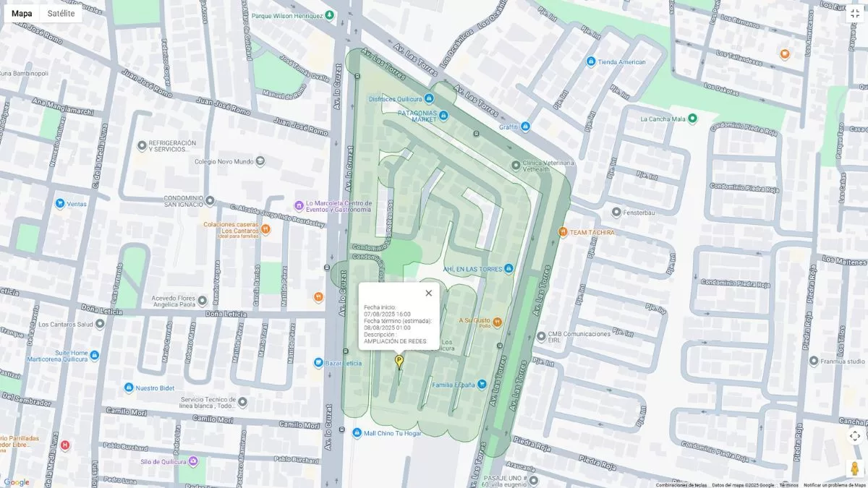Click the Tienda American store marker

[x=591, y=62]
